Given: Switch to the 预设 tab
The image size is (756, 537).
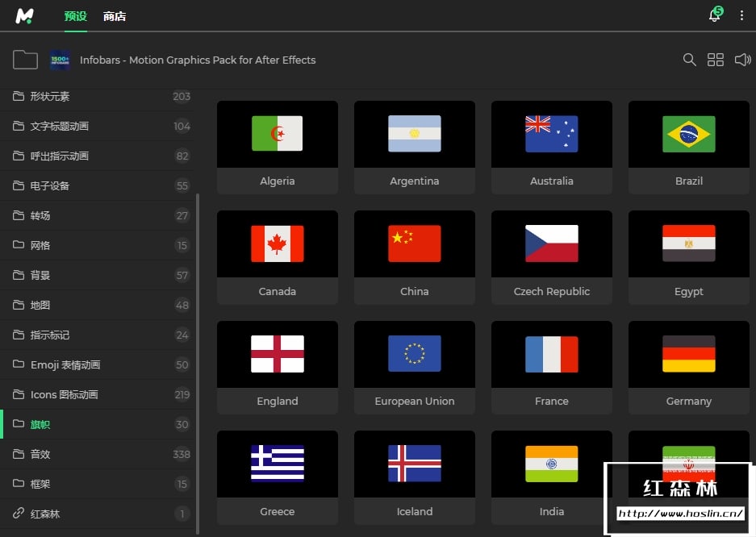Looking at the screenshot, I should 76,16.
